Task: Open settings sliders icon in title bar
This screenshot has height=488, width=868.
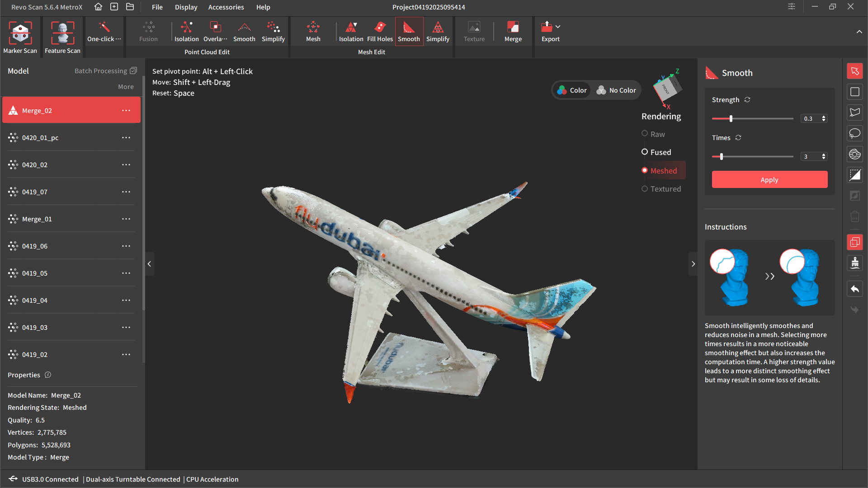Action: [792, 7]
